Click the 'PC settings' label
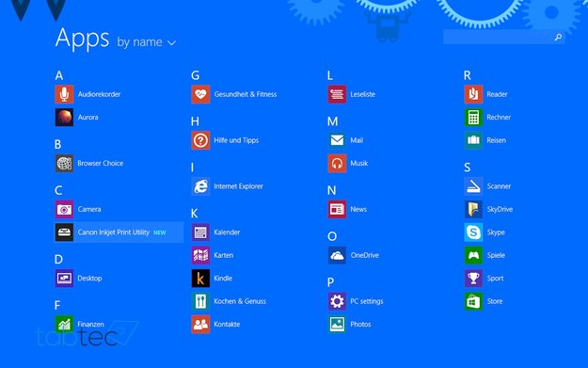This screenshot has height=368, width=588. (367, 301)
